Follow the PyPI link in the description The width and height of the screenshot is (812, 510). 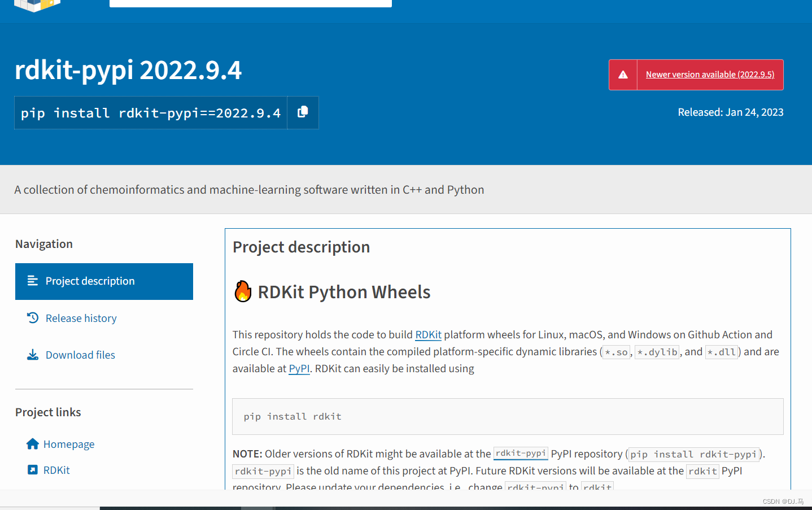coord(299,369)
